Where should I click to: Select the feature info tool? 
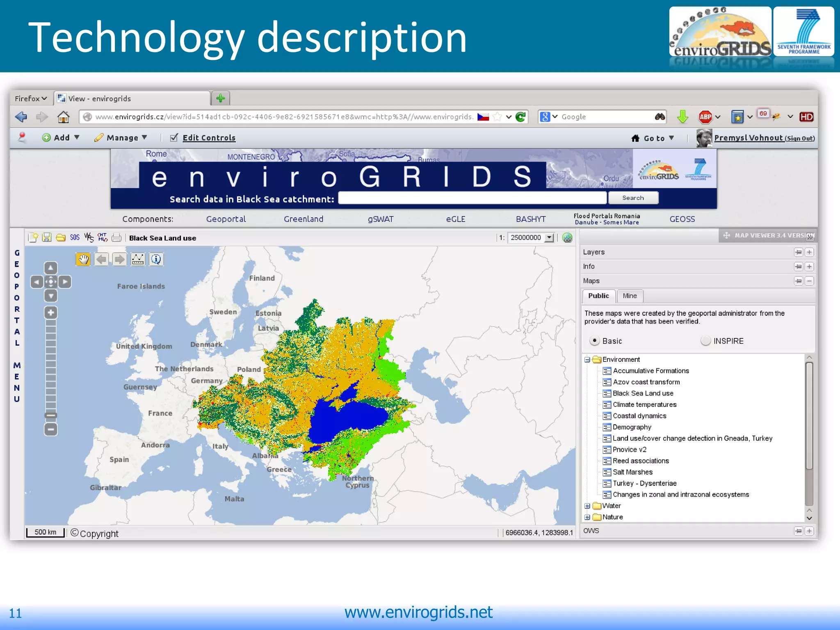pyautogui.click(x=156, y=259)
